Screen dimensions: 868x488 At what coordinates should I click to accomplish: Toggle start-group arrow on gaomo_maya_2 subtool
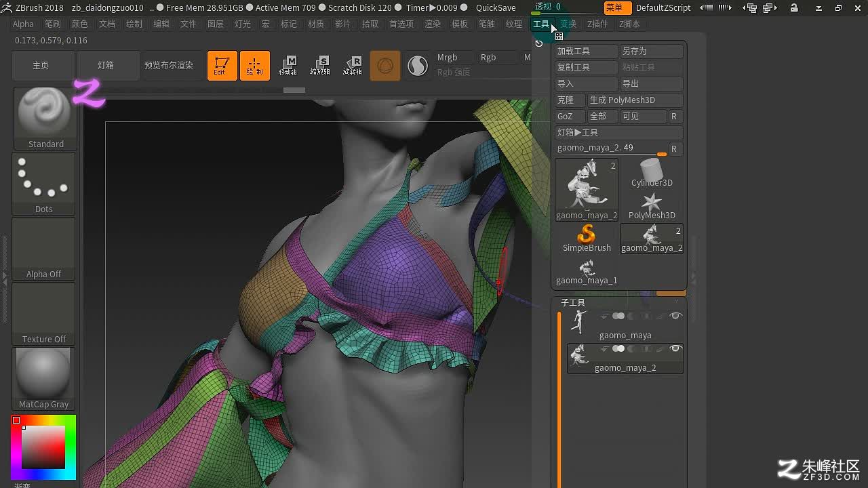coord(604,349)
